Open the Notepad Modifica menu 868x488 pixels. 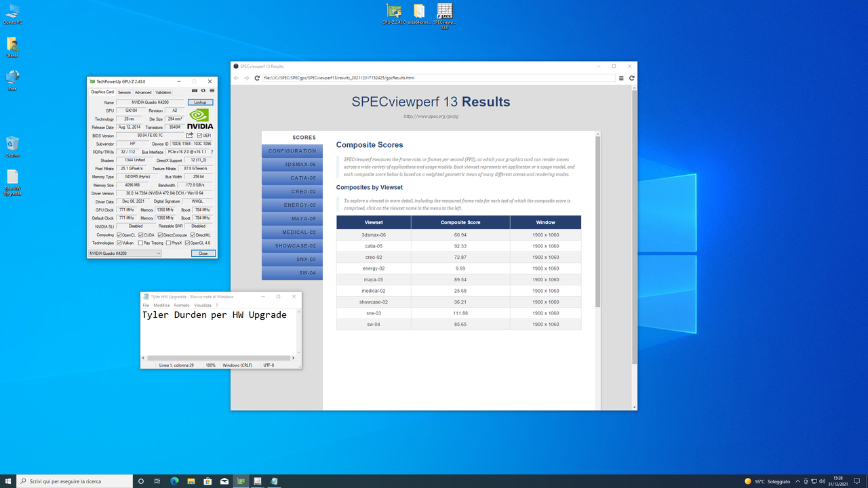click(161, 306)
